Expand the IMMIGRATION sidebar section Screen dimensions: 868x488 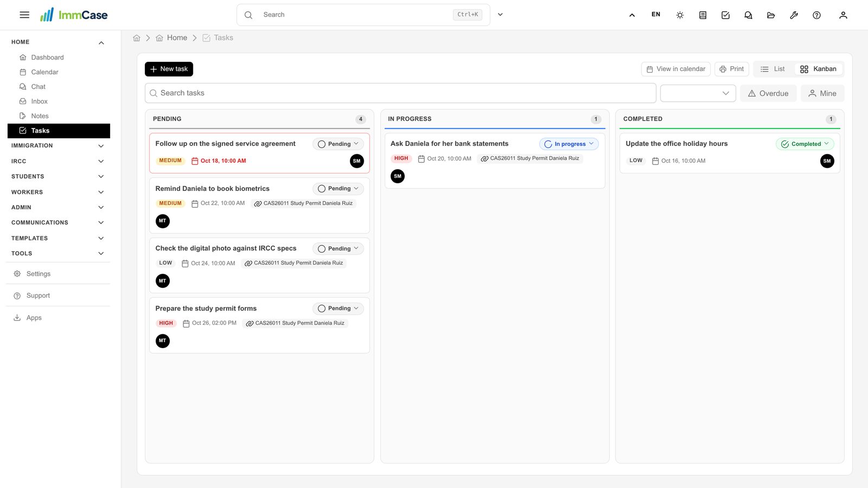[x=58, y=146]
